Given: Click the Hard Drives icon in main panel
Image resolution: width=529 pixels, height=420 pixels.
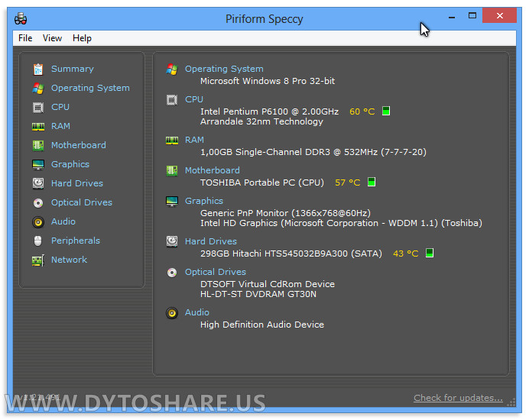Looking at the screenshot, I should point(172,241).
